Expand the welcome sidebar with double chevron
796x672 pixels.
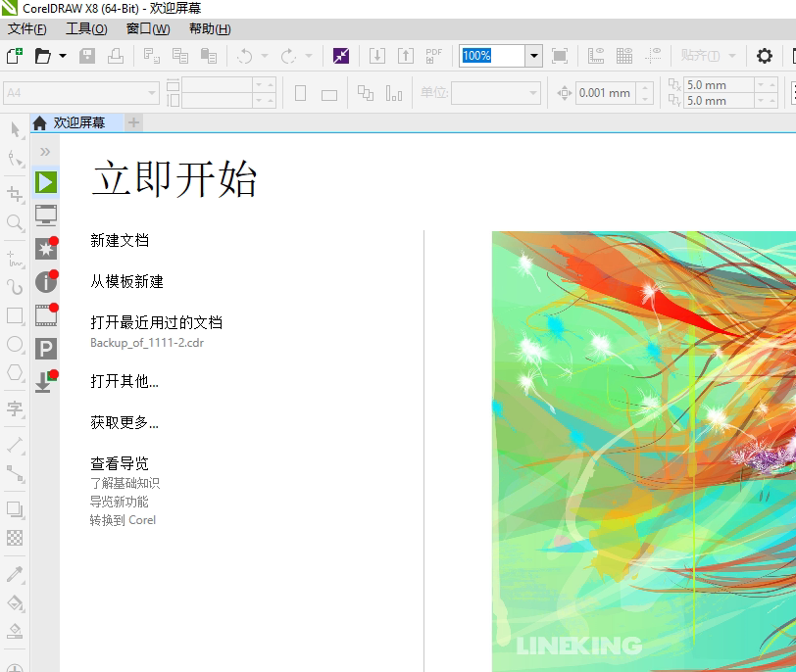click(x=45, y=152)
